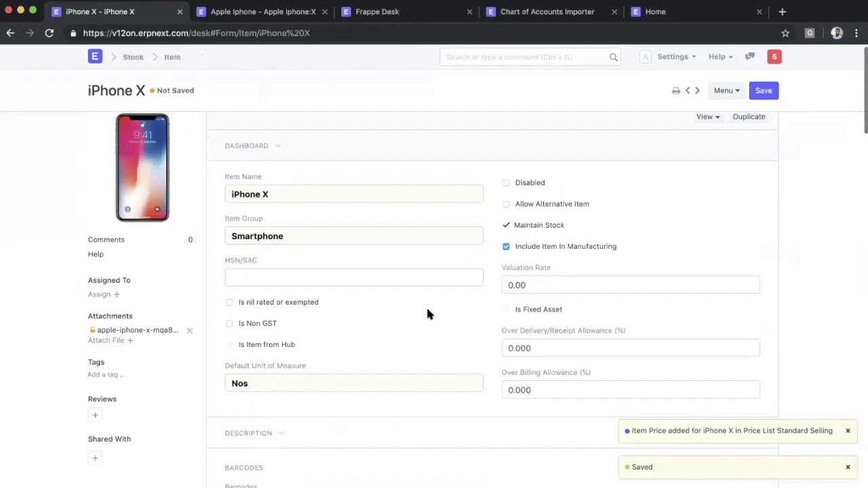Open the browser three-dot menu
This screenshot has width=868, height=488.
click(x=856, y=33)
